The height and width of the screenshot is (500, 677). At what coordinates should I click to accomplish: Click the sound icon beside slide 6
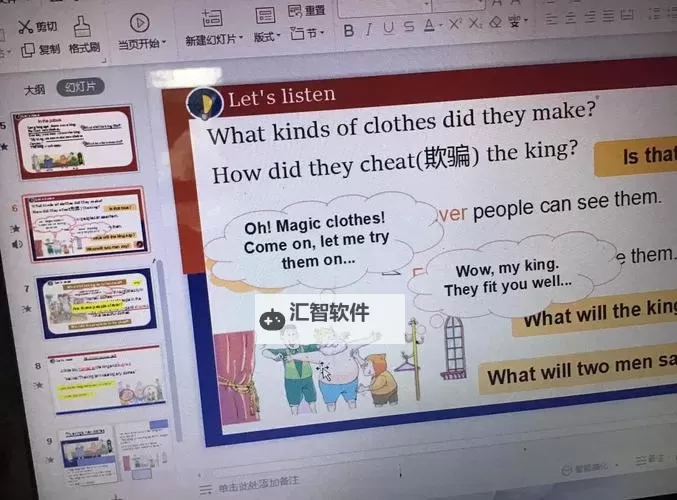17,245
